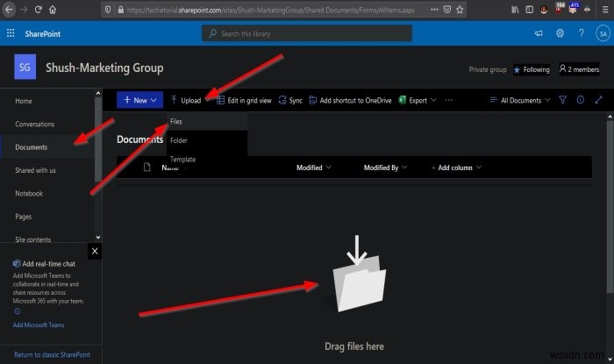Select Documents in left navigation
614x364 pixels.
[x=32, y=147]
